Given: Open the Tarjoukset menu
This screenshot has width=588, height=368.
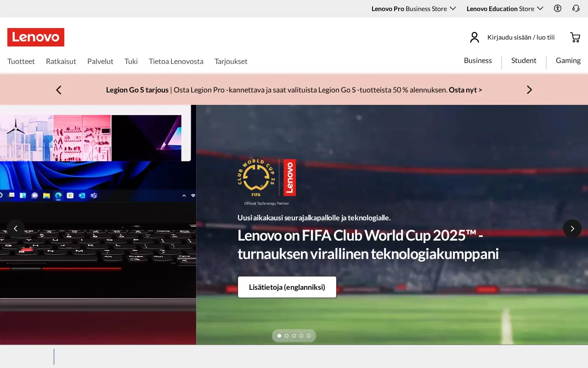Looking at the screenshot, I should [231, 61].
